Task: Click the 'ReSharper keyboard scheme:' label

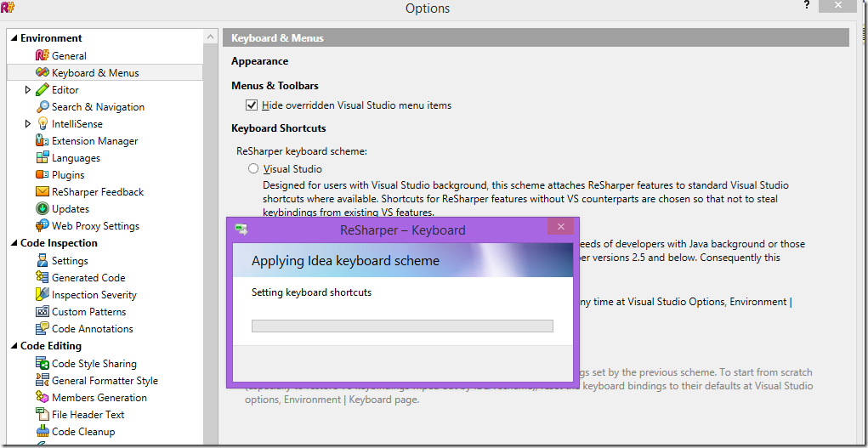Action: (x=302, y=151)
